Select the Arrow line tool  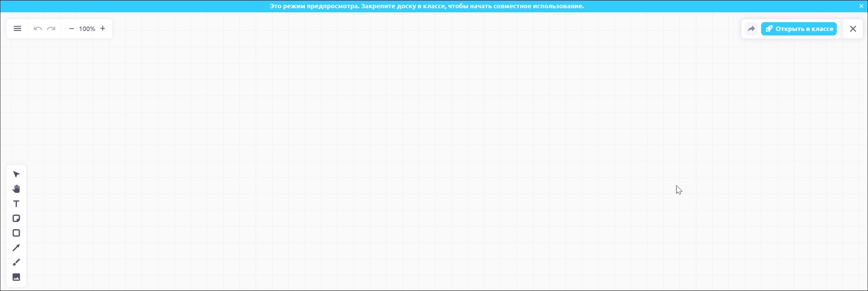click(x=16, y=248)
